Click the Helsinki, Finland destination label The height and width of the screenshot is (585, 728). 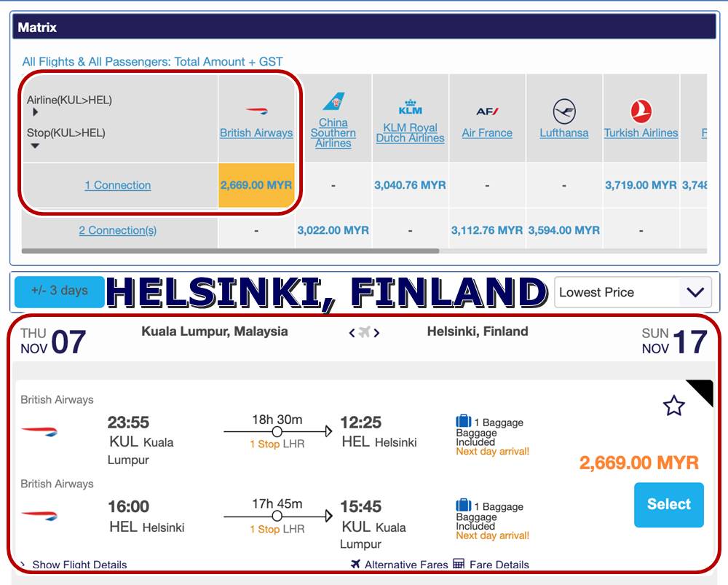478,331
